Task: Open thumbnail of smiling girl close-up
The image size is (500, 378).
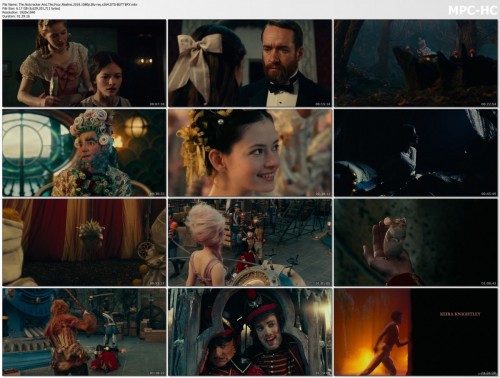Action: (250, 153)
